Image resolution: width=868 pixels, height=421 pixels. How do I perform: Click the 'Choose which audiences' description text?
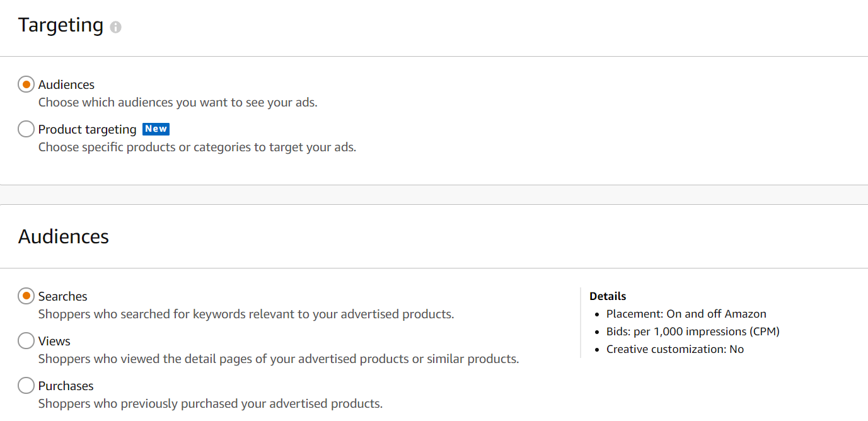pyautogui.click(x=178, y=102)
